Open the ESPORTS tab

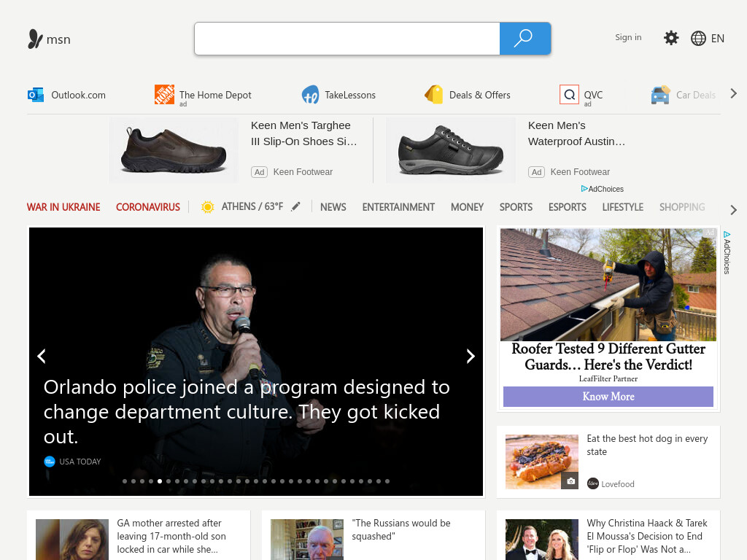click(x=567, y=207)
